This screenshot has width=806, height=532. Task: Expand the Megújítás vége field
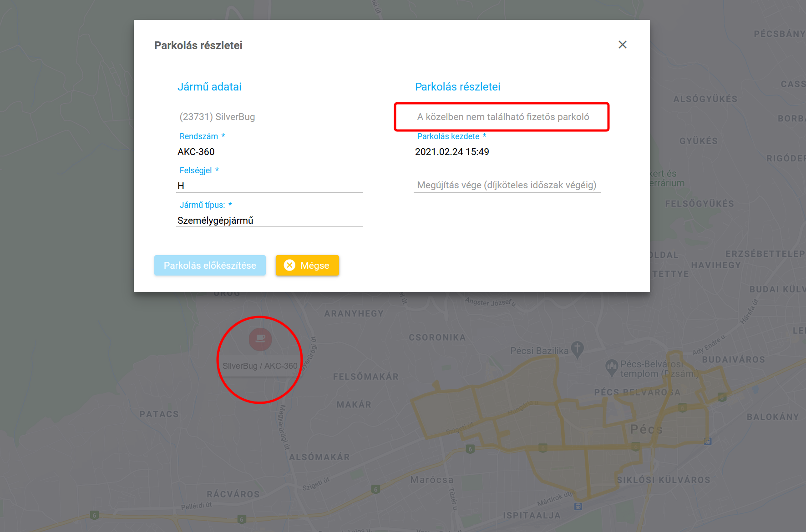pyautogui.click(x=507, y=185)
